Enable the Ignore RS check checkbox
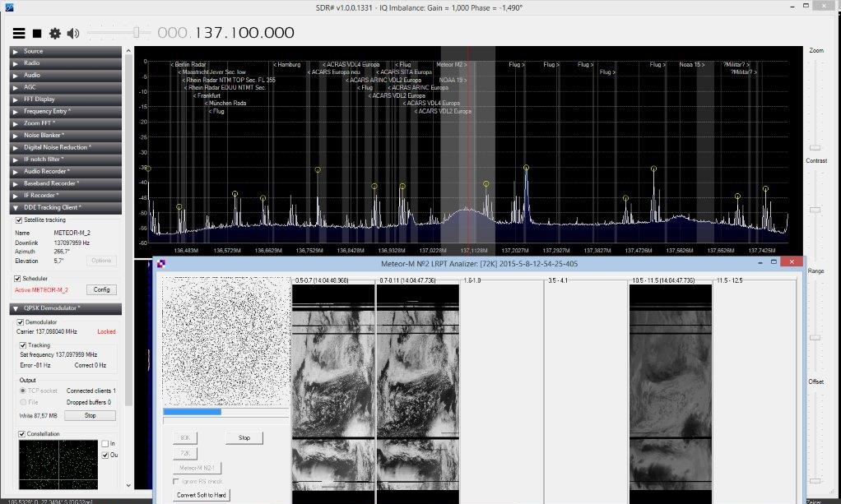This screenshot has height=504, width=841. click(177, 482)
